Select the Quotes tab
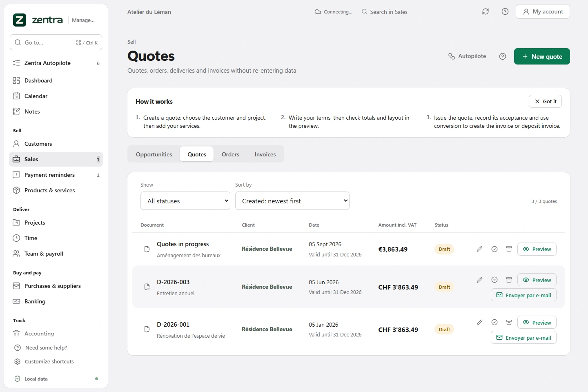The height and width of the screenshot is (392, 588). [x=197, y=154]
